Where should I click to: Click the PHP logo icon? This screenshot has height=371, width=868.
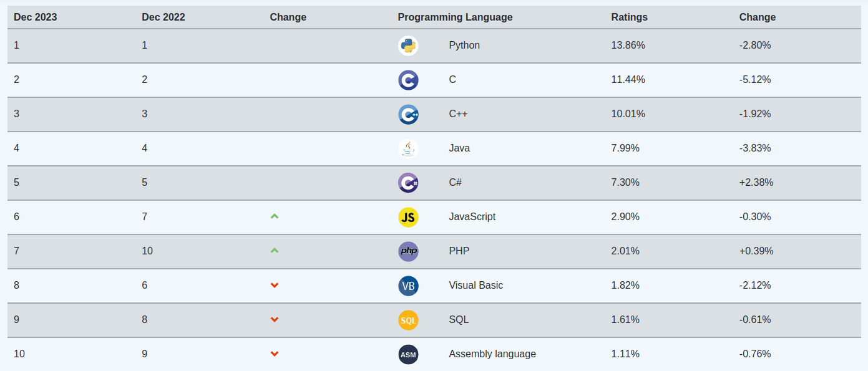coord(408,251)
